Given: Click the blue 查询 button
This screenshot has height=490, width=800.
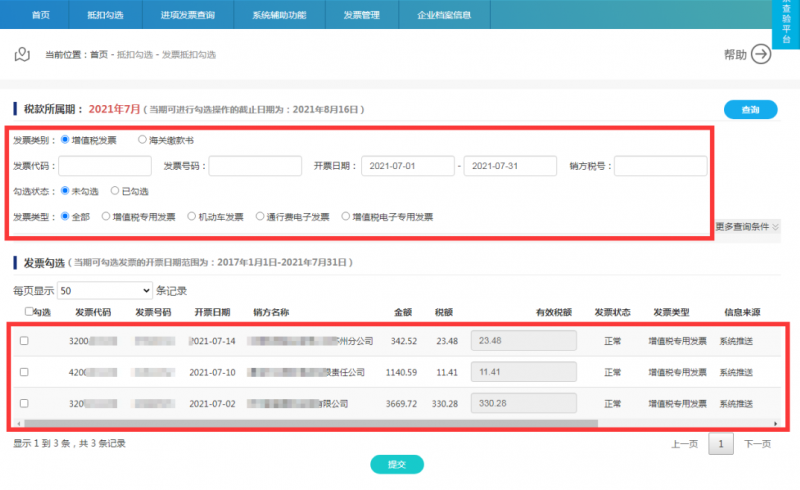Looking at the screenshot, I should point(749,109).
